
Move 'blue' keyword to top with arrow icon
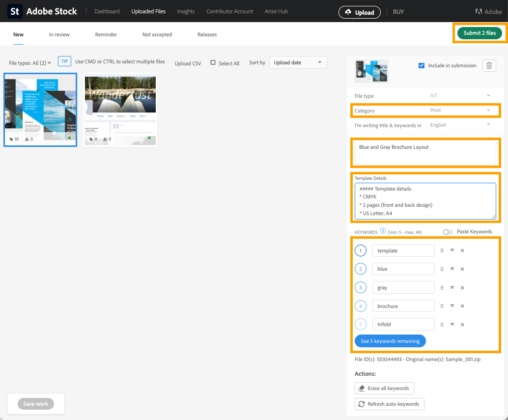(x=452, y=269)
